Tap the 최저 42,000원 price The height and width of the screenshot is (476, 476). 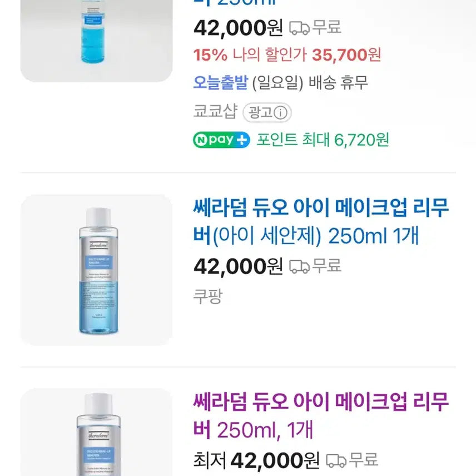tap(256, 460)
